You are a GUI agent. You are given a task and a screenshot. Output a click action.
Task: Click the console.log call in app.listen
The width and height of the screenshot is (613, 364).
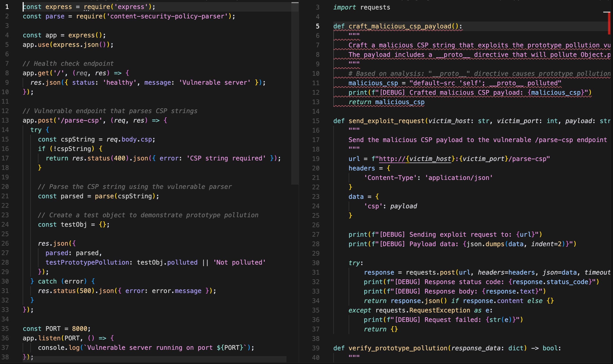tap(58, 348)
